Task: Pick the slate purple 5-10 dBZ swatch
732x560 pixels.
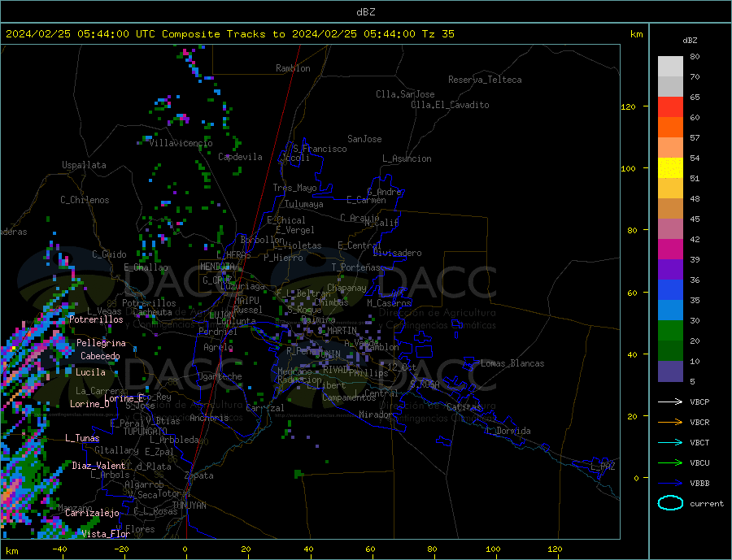Action: [670, 371]
